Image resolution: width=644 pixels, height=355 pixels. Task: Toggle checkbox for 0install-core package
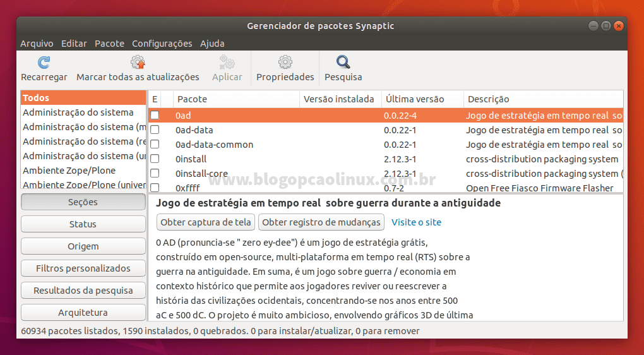155,173
